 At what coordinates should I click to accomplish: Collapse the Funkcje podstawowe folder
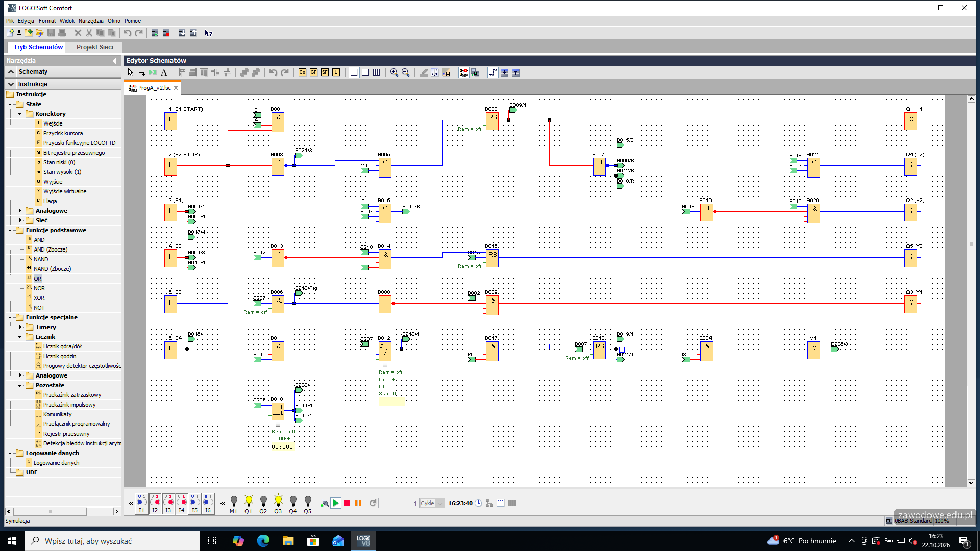pos(10,230)
